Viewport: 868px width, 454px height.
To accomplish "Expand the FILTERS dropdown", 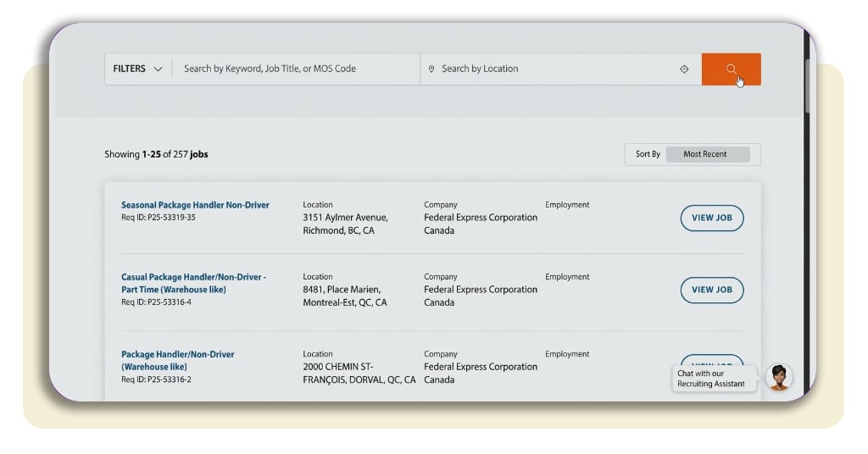I will pyautogui.click(x=138, y=69).
